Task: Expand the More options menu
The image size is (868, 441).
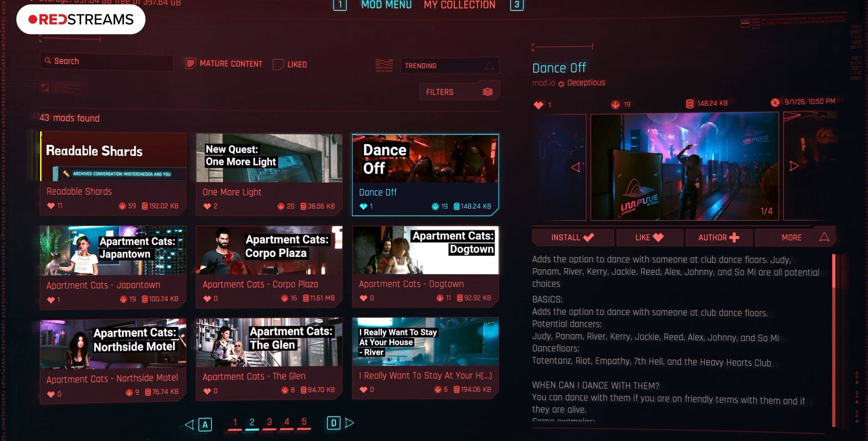Action: pos(795,237)
